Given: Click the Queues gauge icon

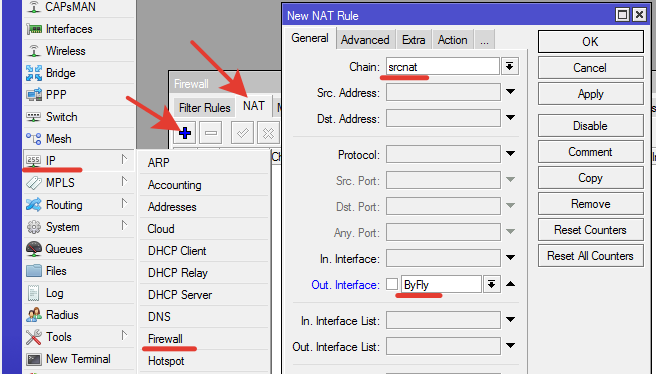Looking at the screenshot, I should [x=34, y=248].
